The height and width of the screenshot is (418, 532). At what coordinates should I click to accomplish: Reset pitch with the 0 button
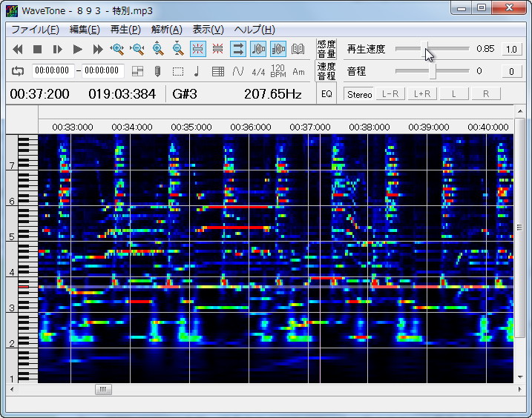click(511, 71)
